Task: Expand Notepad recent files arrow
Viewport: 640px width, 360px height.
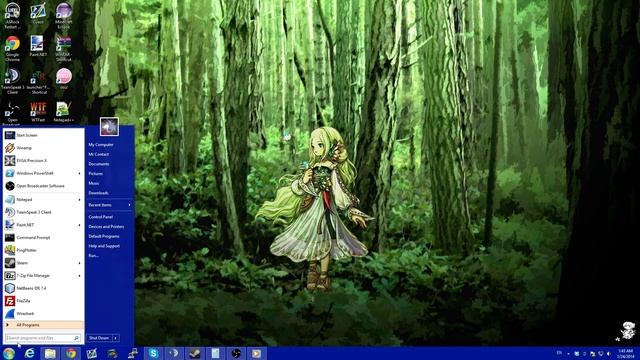Action: (x=79, y=200)
